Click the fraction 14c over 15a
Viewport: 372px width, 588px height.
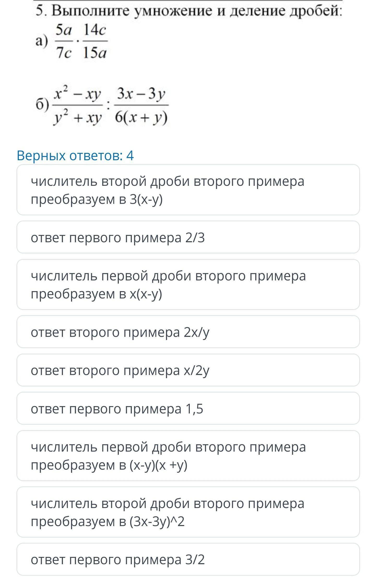(95, 42)
